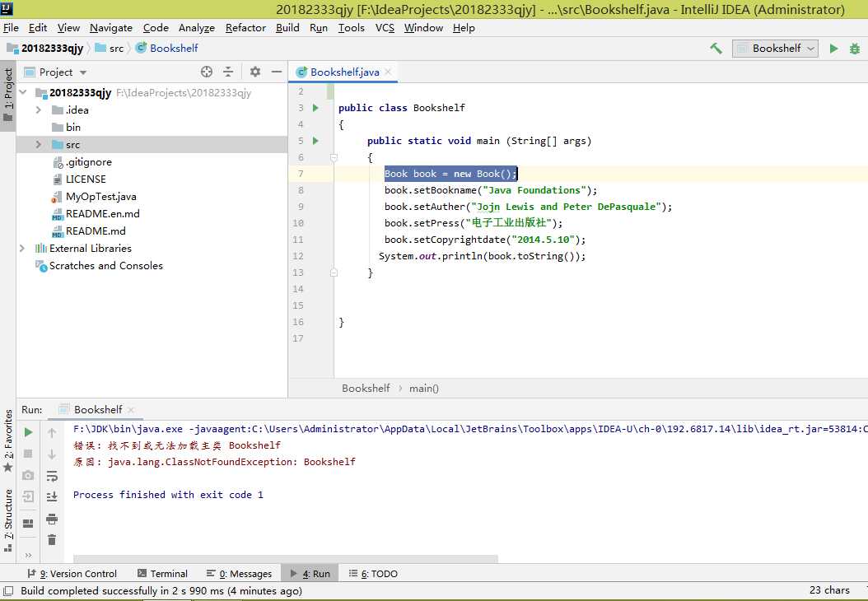Screen dimensions: 868x601
Task: Open the Bookshelf run configuration dropdown
Action: tap(774, 49)
